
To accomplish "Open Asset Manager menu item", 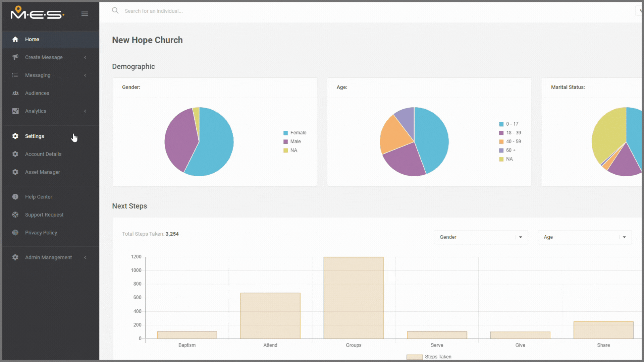I will pyautogui.click(x=43, y=172).
